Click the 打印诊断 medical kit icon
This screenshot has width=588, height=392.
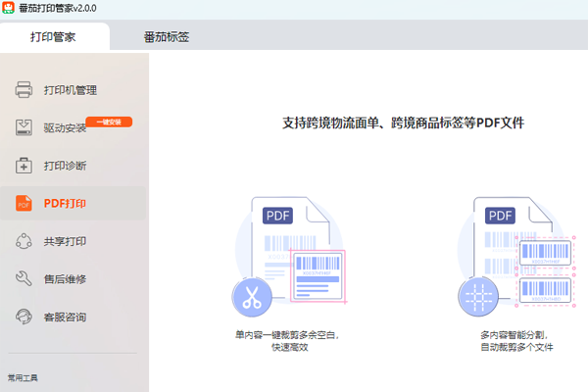[24, 165]
